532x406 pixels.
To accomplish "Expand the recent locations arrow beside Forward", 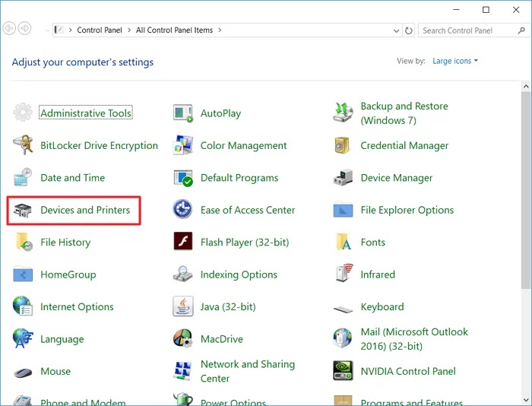I will (47, 30).
